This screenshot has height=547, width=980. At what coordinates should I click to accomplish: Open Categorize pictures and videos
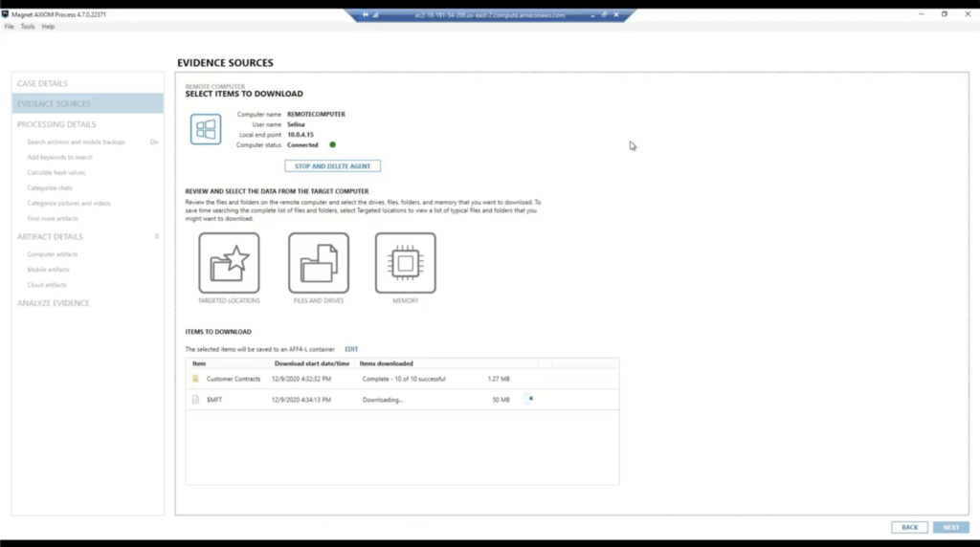(x=69, y=204)
